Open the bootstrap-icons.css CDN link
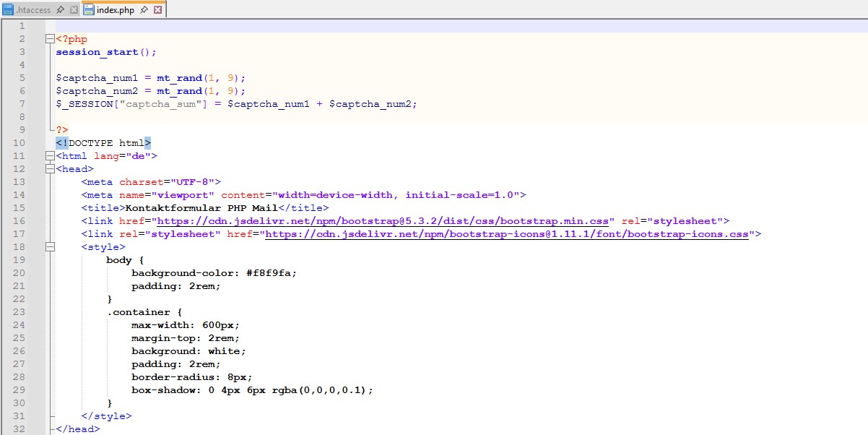The image size is (868, 435). pyautogui.click(x=507, y=234)
